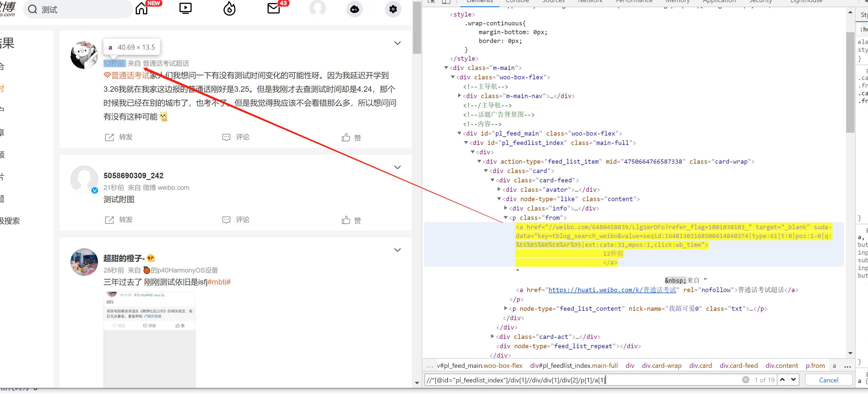
Task: Select div.card-feed in breadcrumb bar
Action: pos(739,366)
